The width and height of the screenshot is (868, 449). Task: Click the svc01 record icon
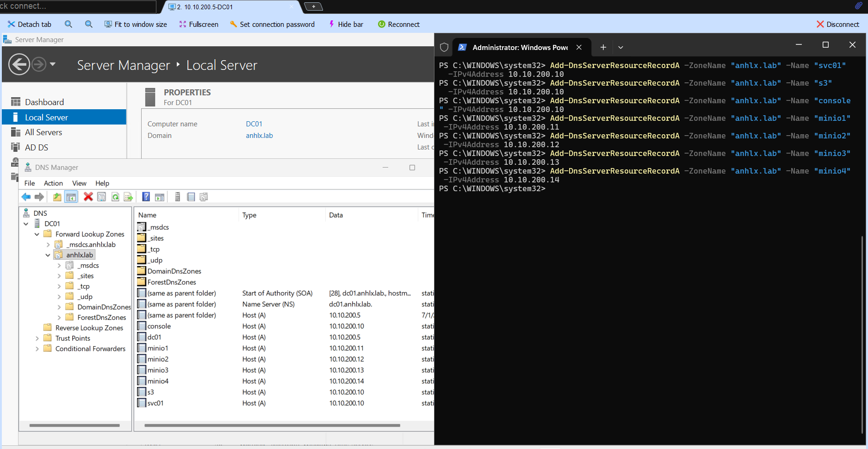142,403
